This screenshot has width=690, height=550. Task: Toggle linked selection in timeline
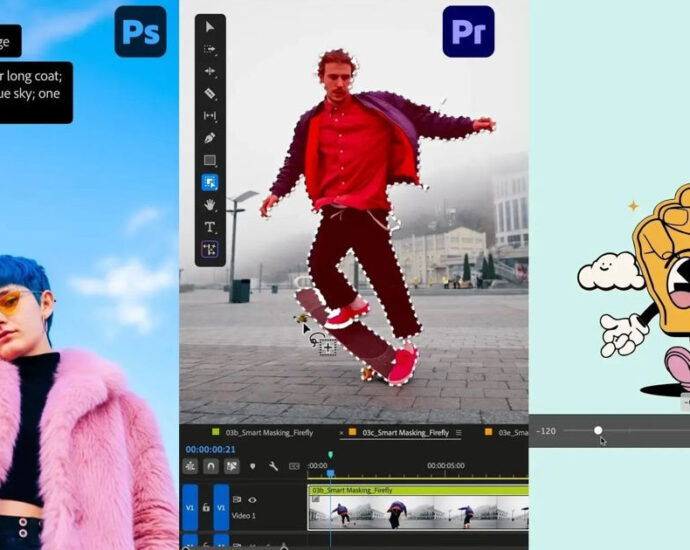click(x=232, y=466)
